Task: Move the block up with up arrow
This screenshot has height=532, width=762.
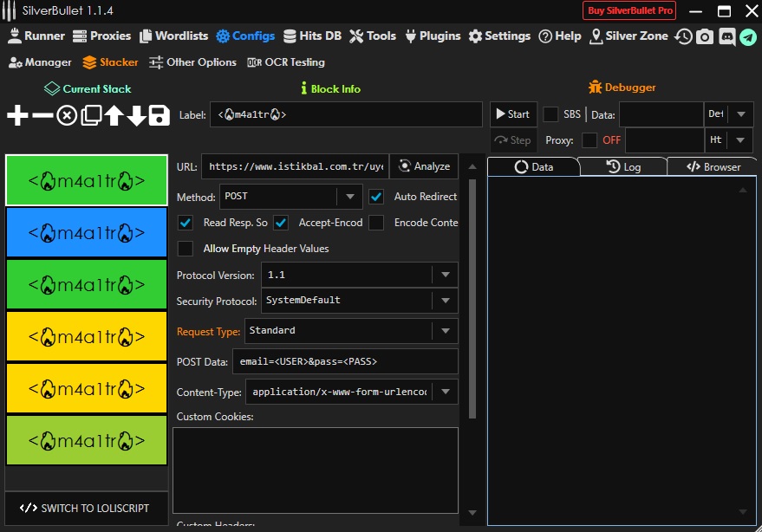Action: (x=114, y=115)
